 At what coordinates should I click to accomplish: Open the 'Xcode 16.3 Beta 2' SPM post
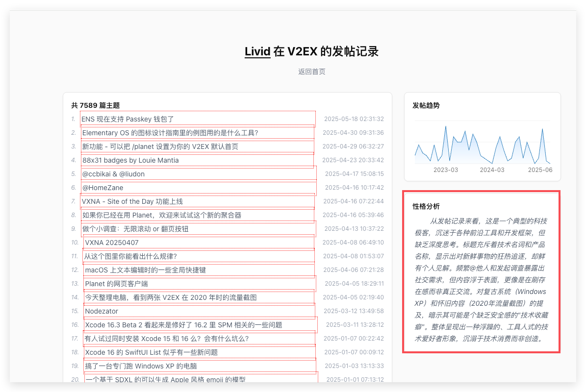(x=183, y=325)
